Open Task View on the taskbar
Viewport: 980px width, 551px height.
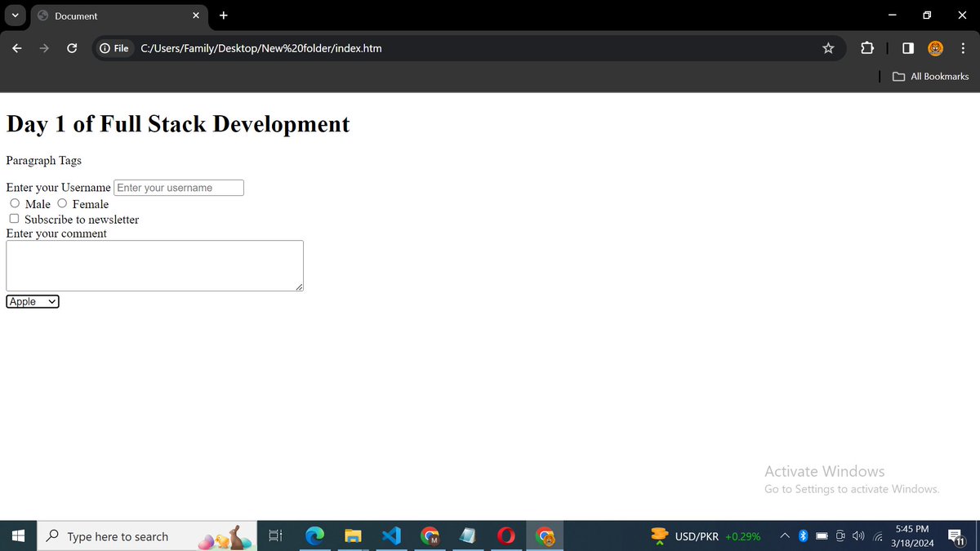(275, 536)
